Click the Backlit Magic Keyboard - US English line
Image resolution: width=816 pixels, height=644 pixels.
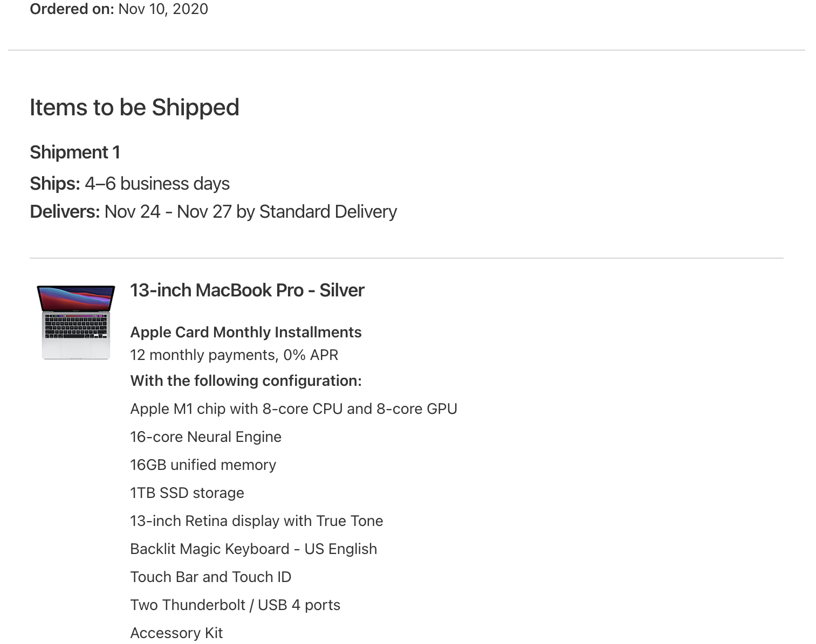pos(253,549)
